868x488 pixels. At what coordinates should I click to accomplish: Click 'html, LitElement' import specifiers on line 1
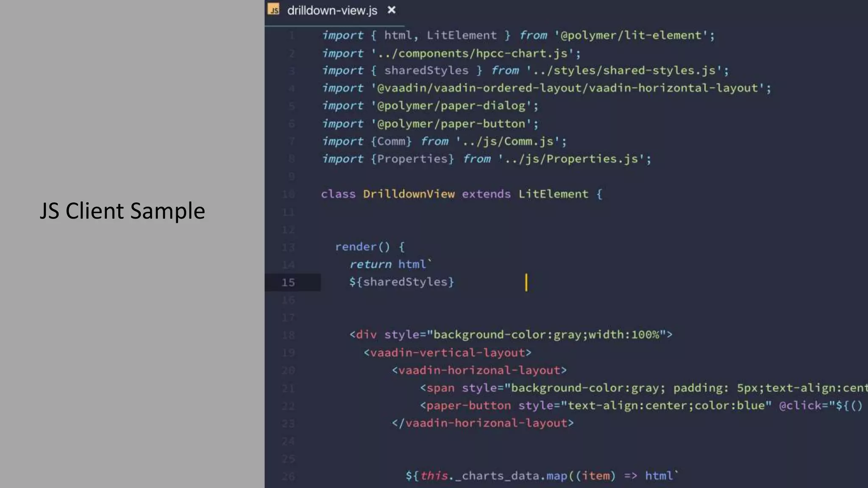click(x=440, y=36)
